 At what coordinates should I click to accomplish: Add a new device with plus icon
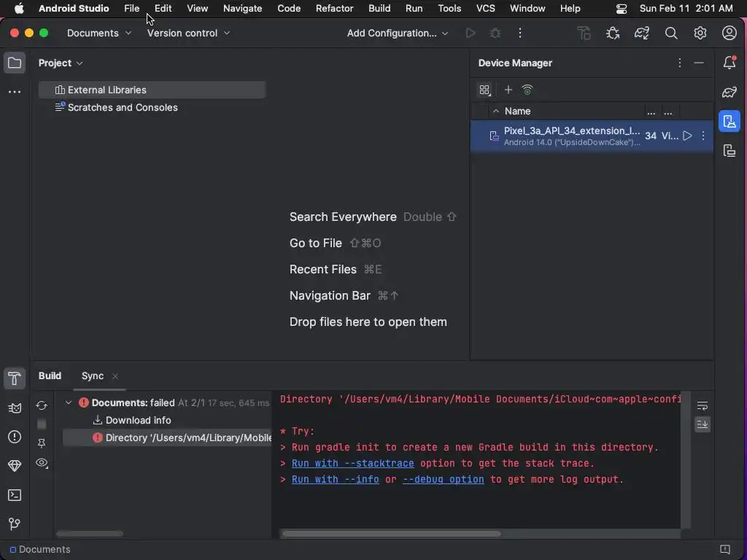[x=508, y=90]
